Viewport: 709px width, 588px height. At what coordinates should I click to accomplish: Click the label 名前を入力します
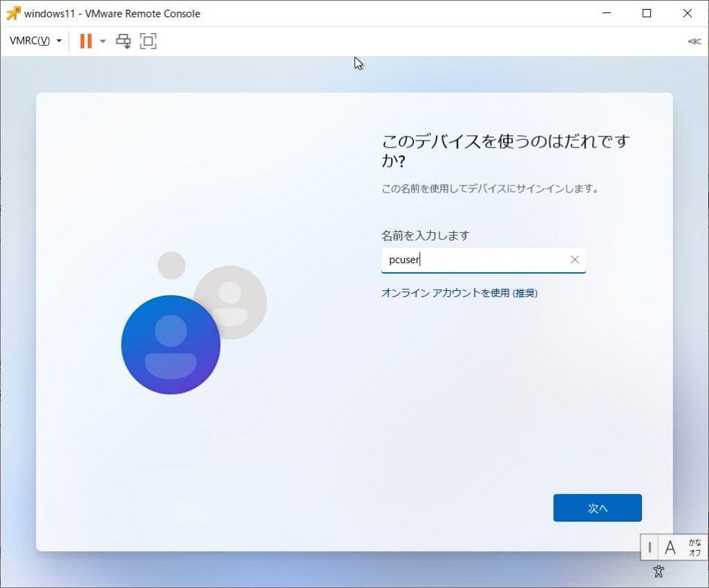(x=426, y=235)
